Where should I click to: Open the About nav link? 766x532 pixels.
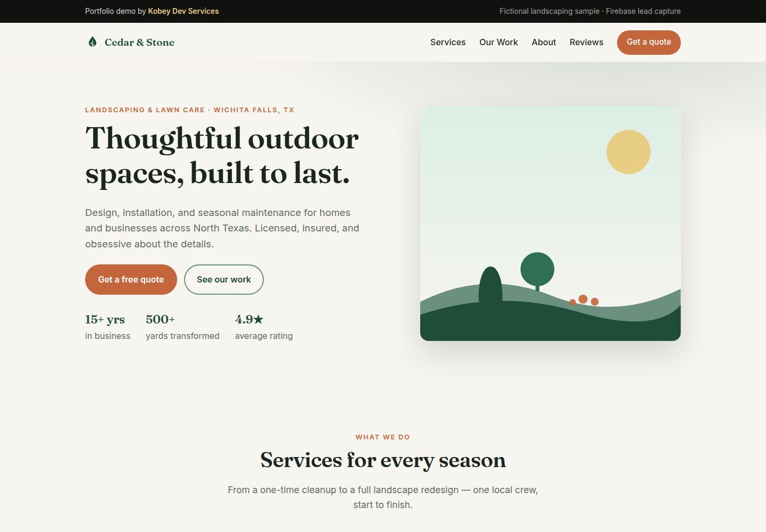[544, 42]
